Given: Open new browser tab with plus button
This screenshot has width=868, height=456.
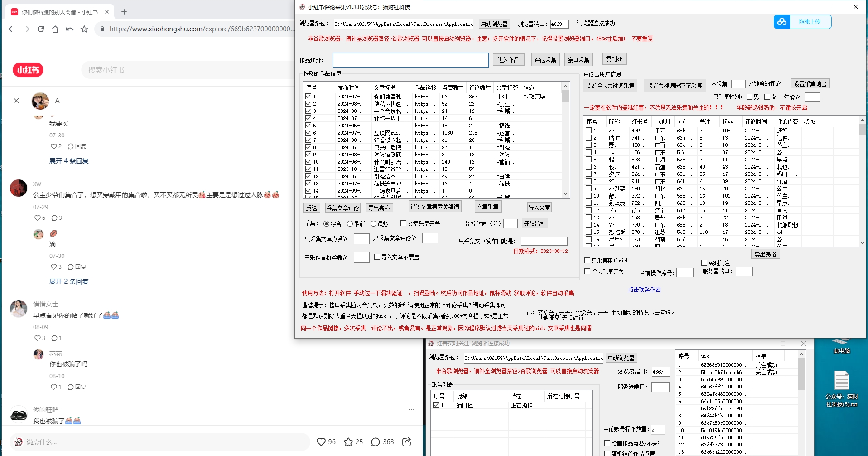Looking at the screenshot, I should 124,12.
